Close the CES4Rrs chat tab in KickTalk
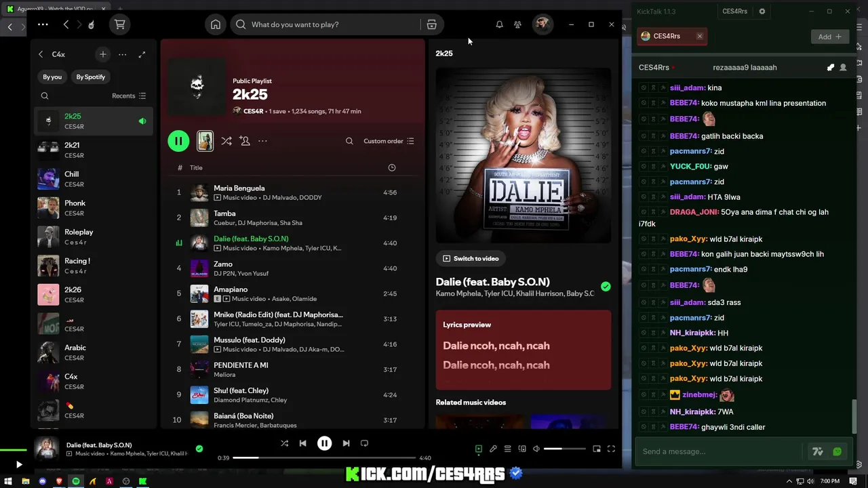Image resolution: width=868 pixels, height=488 pixels. click(699, 37)
